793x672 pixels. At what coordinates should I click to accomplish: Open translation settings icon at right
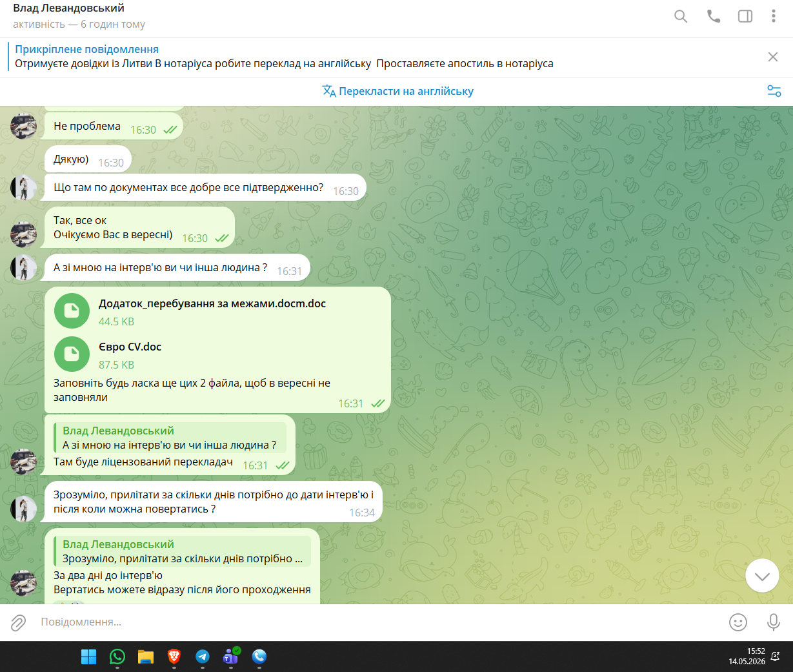point(774,91)
